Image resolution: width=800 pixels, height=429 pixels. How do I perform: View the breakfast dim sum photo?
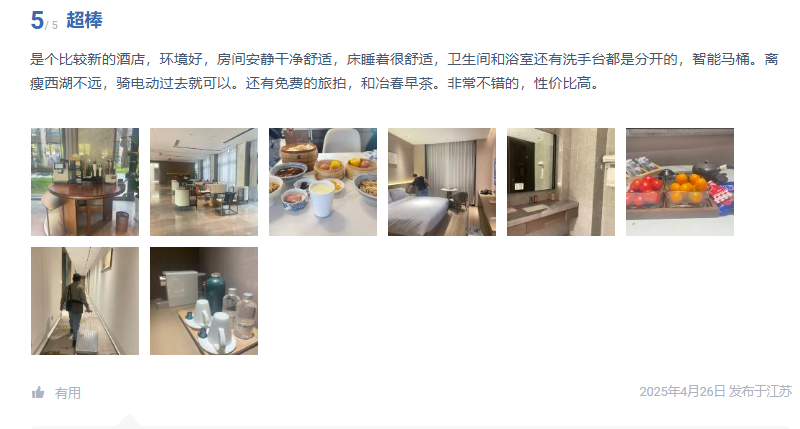[x=323, y=182]
